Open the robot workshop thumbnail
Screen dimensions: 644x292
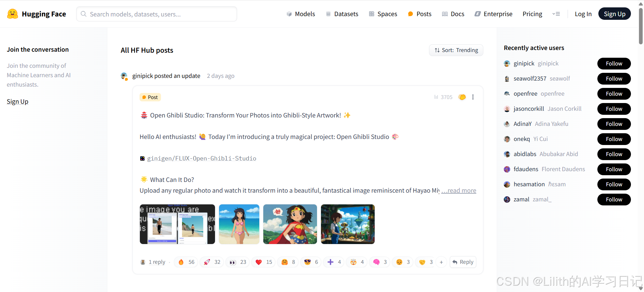tap(348, 224)
